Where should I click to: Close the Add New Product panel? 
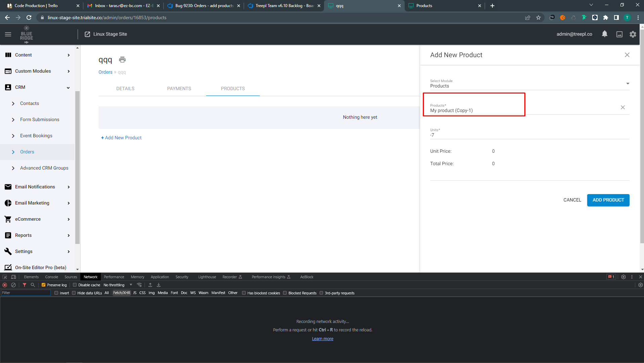[627, 55]
